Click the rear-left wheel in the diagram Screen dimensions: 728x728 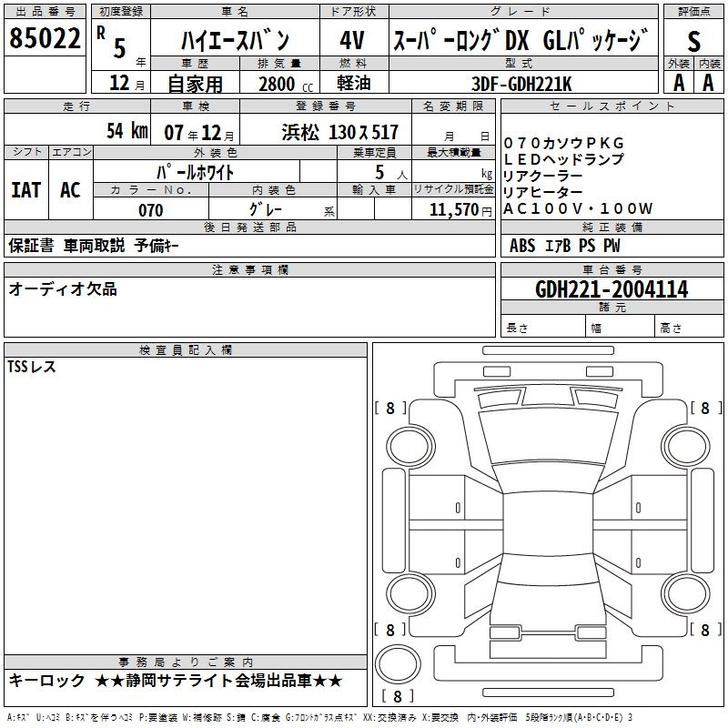(409, 593)
